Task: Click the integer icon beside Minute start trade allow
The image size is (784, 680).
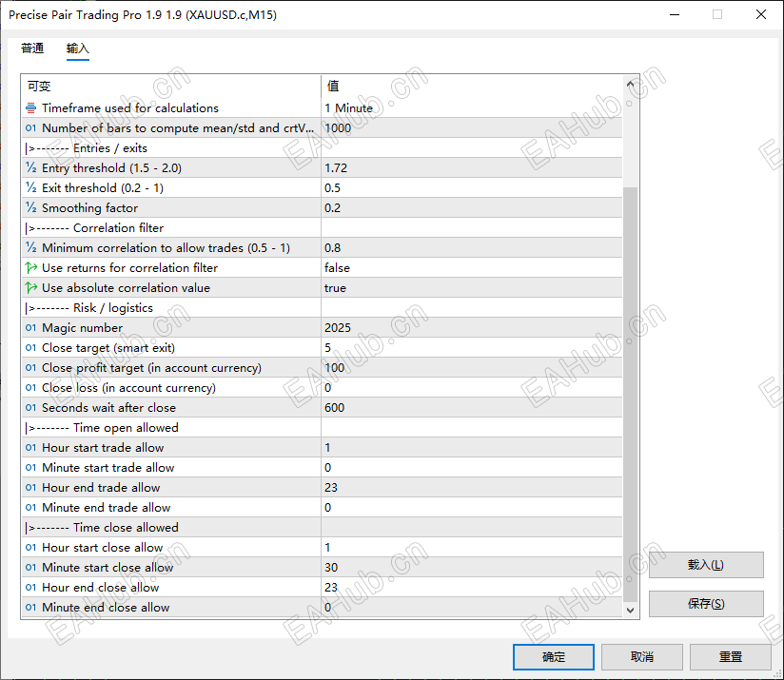Action: click(x=31, y=468)
